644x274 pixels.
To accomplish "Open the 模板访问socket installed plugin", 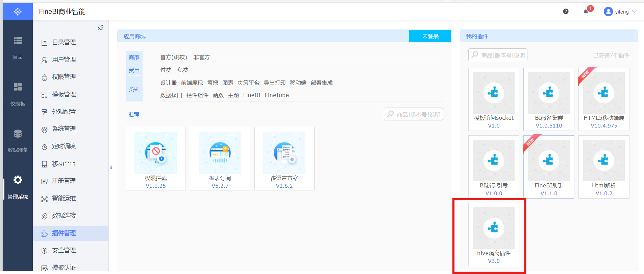I will click(x=494, y=99).
